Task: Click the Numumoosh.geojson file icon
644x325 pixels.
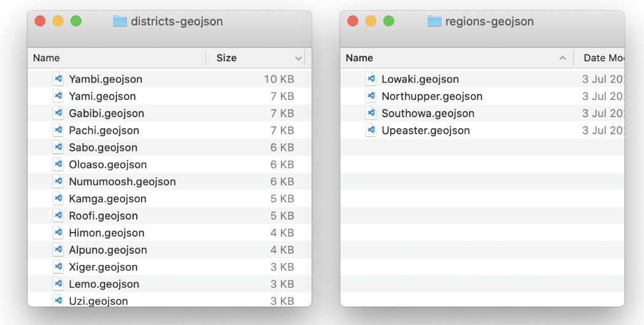Action: (58, 182)
